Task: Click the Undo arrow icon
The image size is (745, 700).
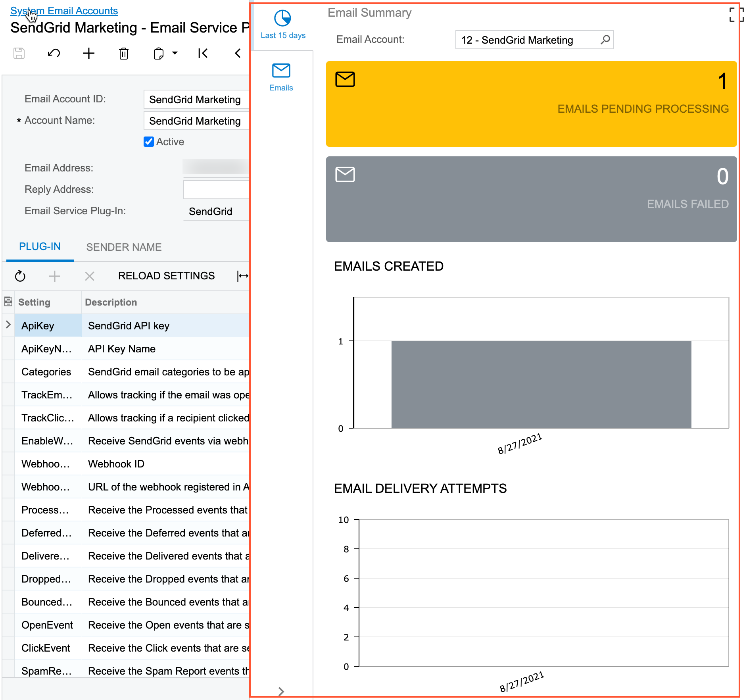Action: click(x=54, y=53)
